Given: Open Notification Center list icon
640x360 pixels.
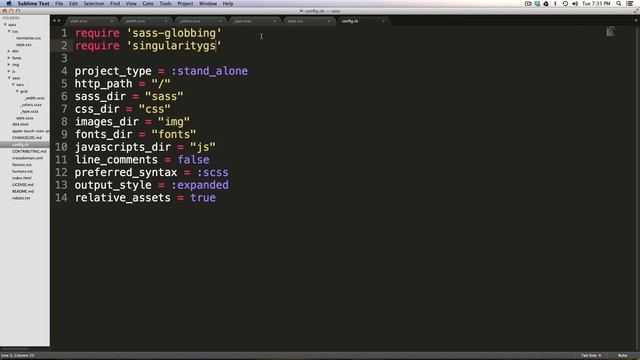Looking at the screenshot, I should click(x=630, y=4).
